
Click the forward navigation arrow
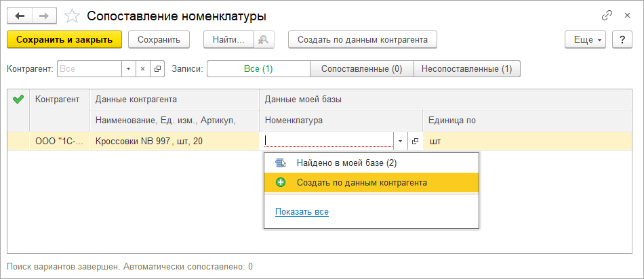click(x=43, y=15)
